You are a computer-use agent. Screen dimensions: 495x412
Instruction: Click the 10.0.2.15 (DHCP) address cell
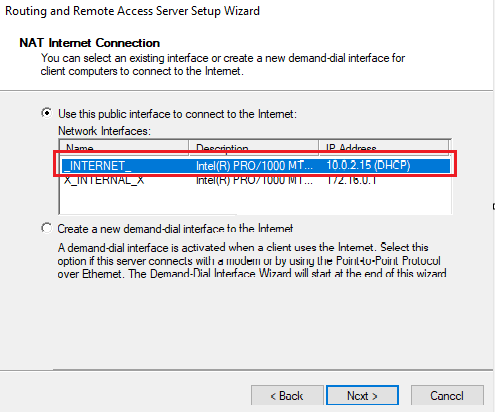[x=368, y=165]
